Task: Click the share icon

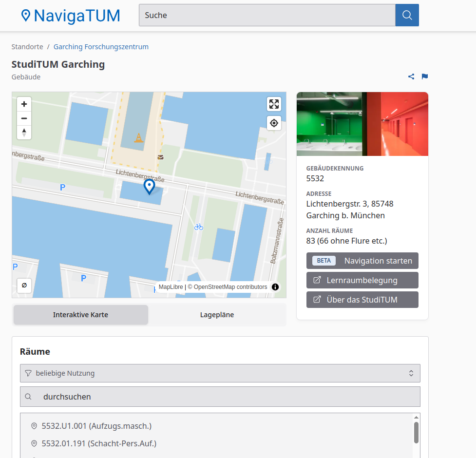Action: [x=411, y=76]
